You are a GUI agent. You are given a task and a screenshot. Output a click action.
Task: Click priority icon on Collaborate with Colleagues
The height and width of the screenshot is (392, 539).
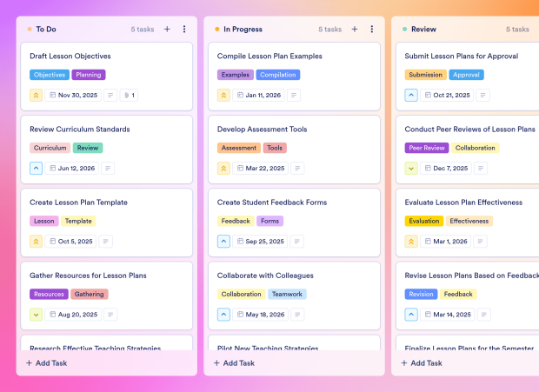click(x=223, y=315)
